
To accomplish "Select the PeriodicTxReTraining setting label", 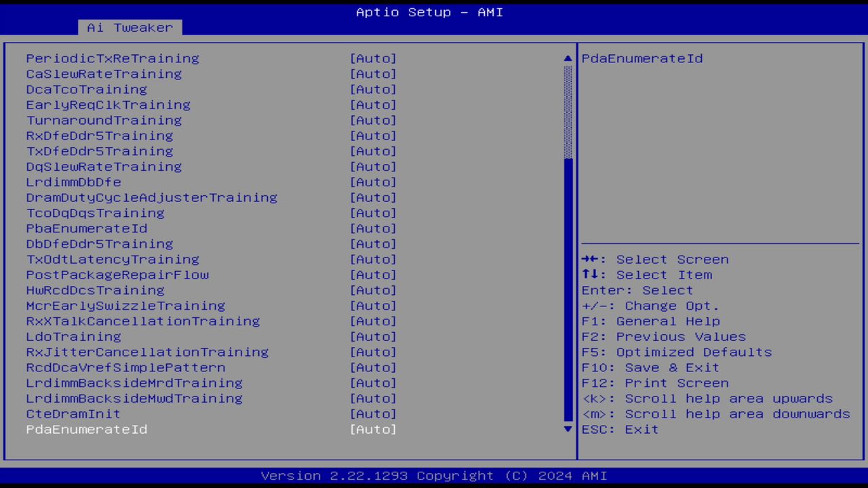I will pos(113,58).
